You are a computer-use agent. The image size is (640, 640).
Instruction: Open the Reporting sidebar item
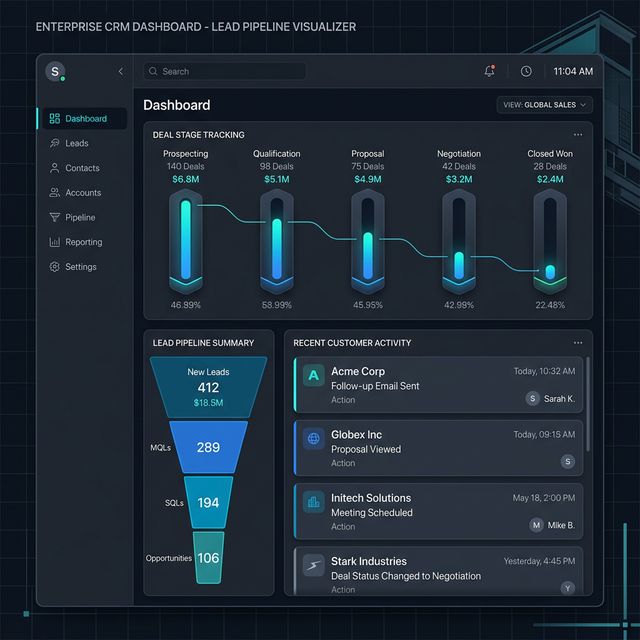tap(83, 242)
